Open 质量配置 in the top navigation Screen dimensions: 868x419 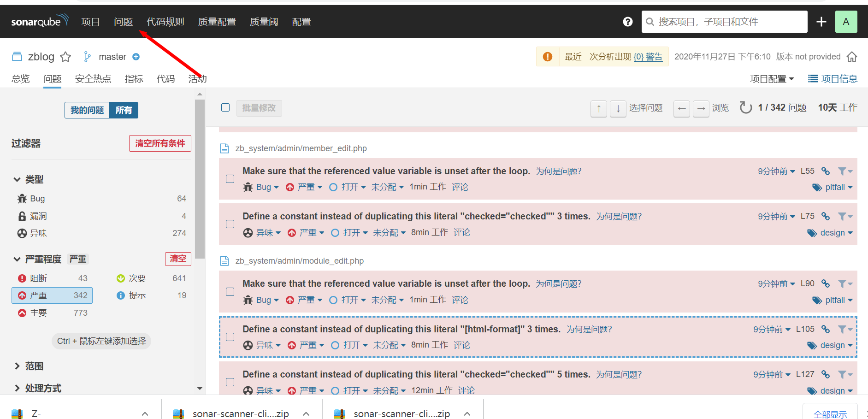click(x=217, y=22)
